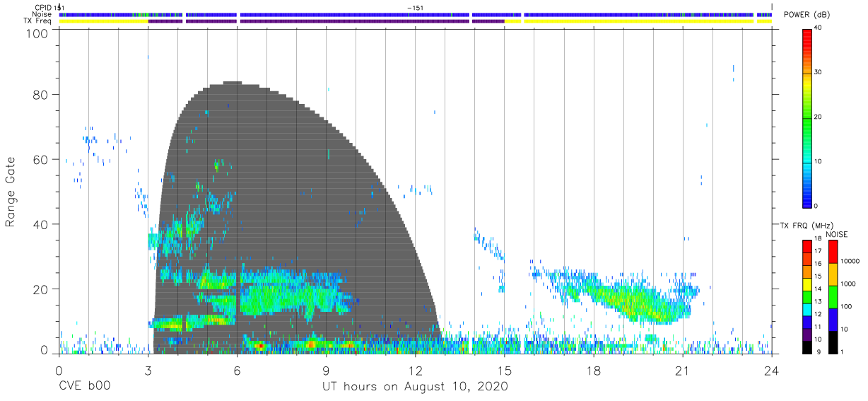Click the 6 hour tick label
The image size is (868, 401).
[x=237, y=371]
